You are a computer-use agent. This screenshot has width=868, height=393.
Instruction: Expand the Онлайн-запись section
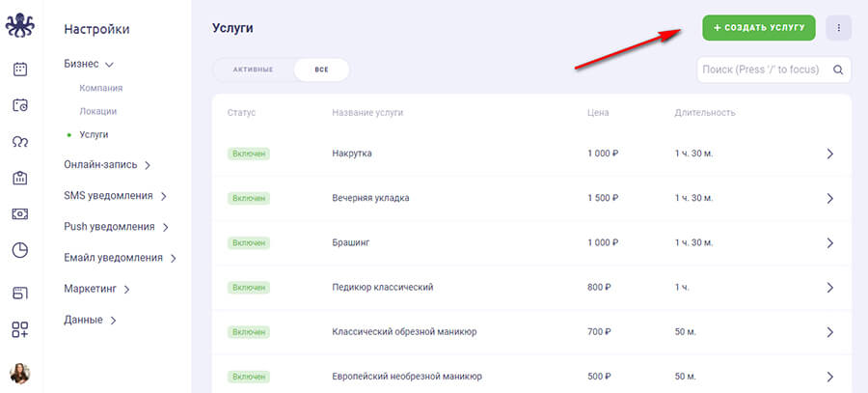106,165
